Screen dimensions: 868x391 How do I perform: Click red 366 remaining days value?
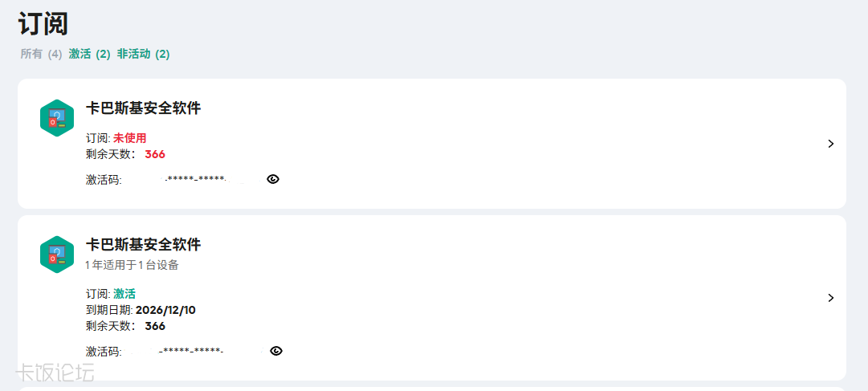(x=155, y=154)
